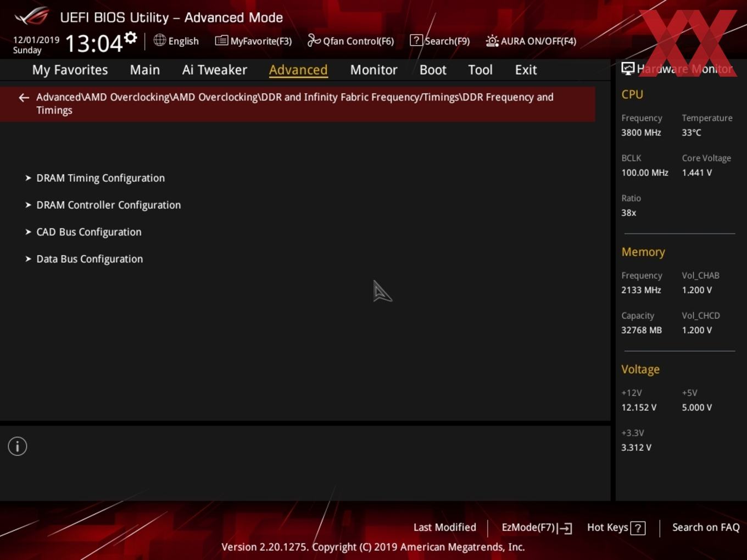Click Vol_CHCD value 1.200 V
747x560 pixels.
pyautogui.click(x=696, y=330)
